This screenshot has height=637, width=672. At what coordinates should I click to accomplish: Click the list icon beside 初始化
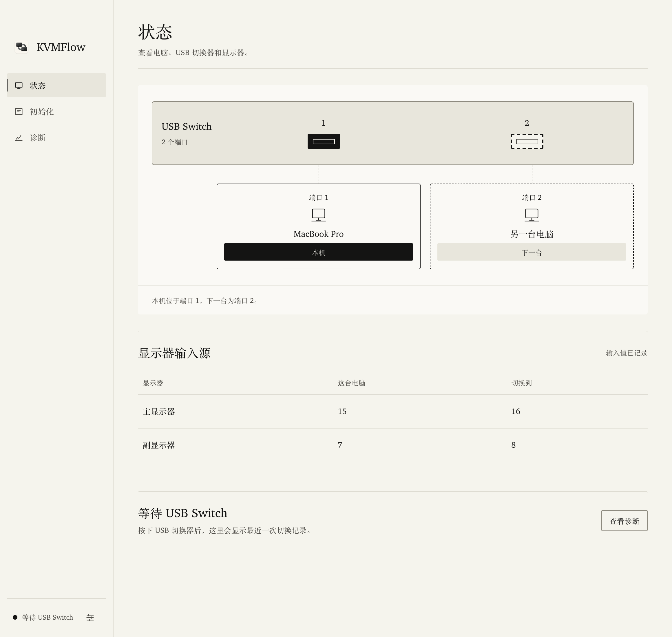19,111
